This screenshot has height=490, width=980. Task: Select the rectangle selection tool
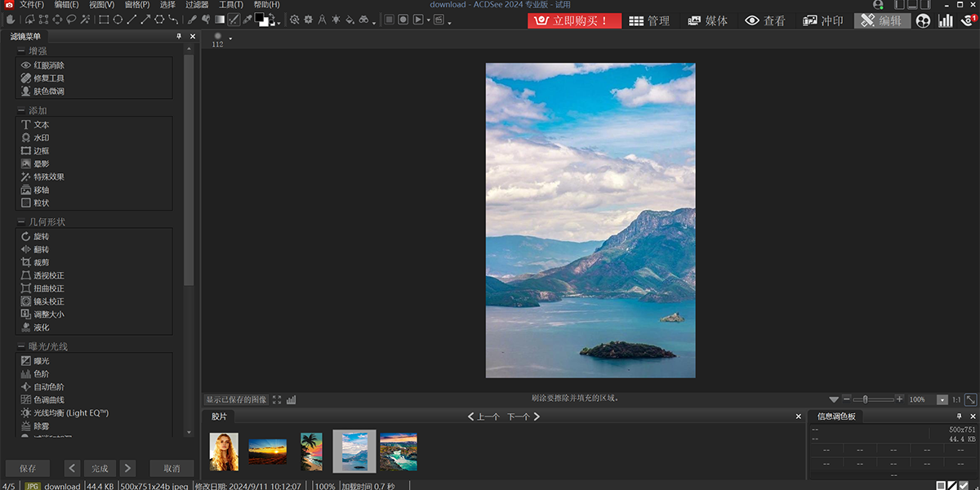tap(104, 19)
